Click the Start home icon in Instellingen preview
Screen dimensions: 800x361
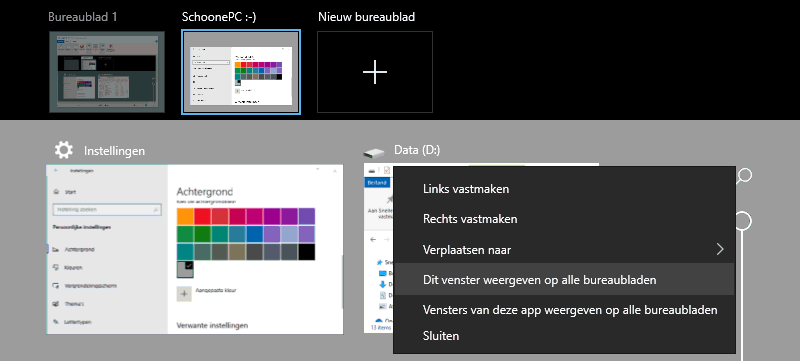point(56,192)
